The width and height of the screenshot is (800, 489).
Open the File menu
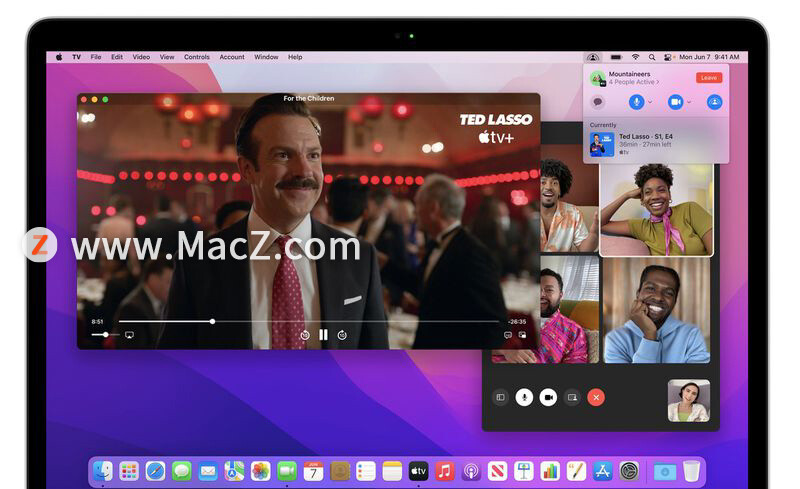(96, 57)
